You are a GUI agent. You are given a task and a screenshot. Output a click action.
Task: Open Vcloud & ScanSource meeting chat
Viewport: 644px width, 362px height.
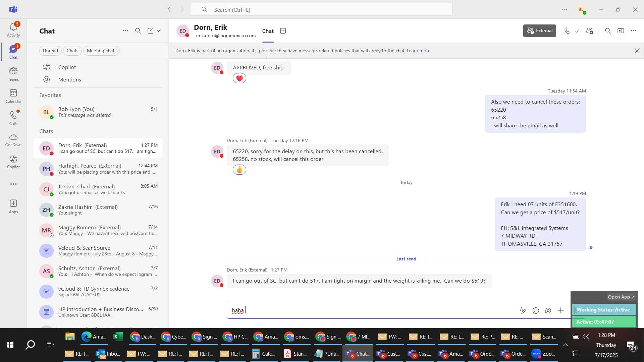[x=98, y=251]
